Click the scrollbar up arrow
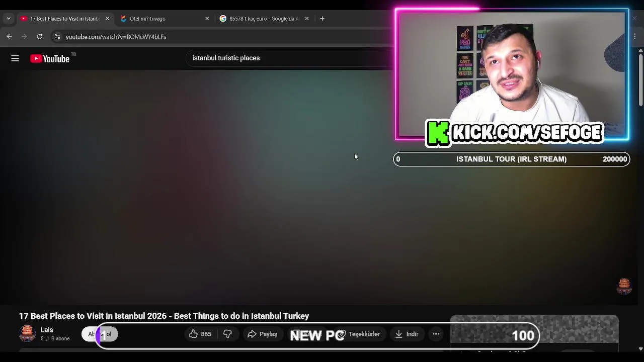 640,50
